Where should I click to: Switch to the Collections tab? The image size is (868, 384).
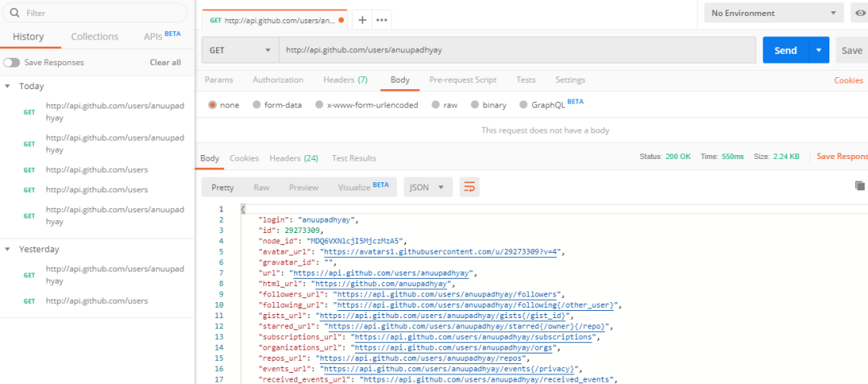tap(94, 37)
